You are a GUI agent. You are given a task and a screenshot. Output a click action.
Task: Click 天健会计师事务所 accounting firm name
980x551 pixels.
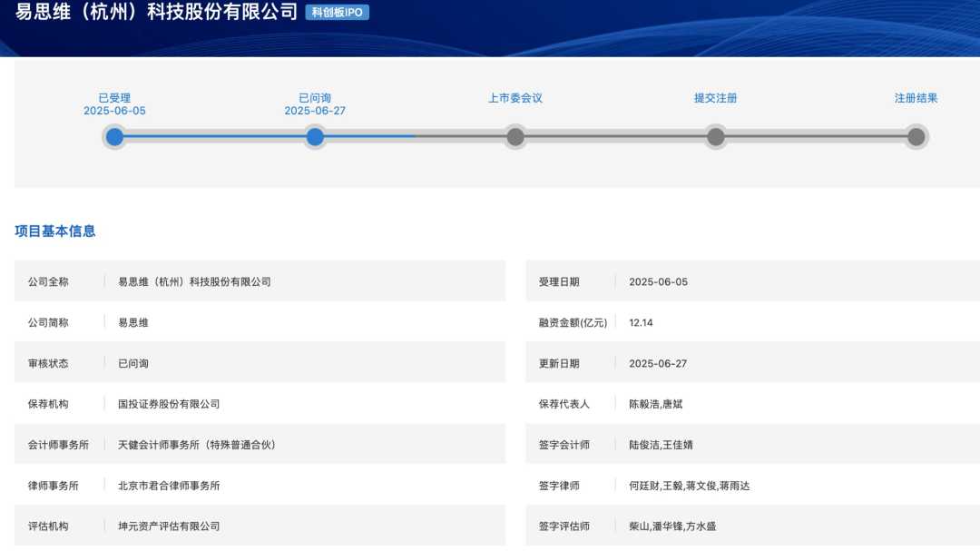pyautogui.click(x=196, y=445)
